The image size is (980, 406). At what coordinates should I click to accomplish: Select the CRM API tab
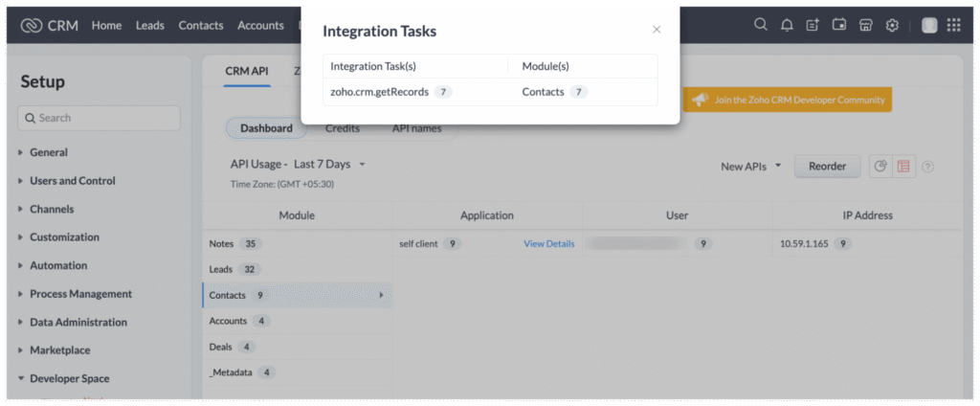[x=247, y=71]
